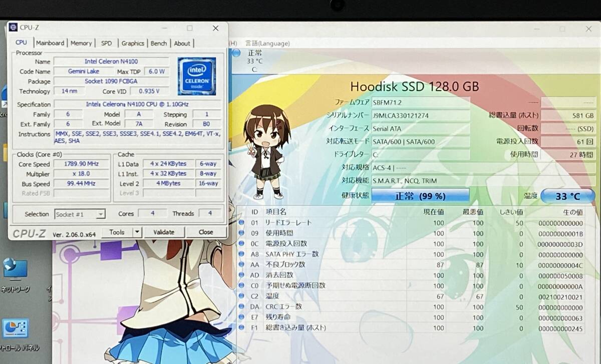This screenshot has height=364, width=601.
Task: Click the Core Speed value 1789.90 MHz
Action: pos(82,164)
